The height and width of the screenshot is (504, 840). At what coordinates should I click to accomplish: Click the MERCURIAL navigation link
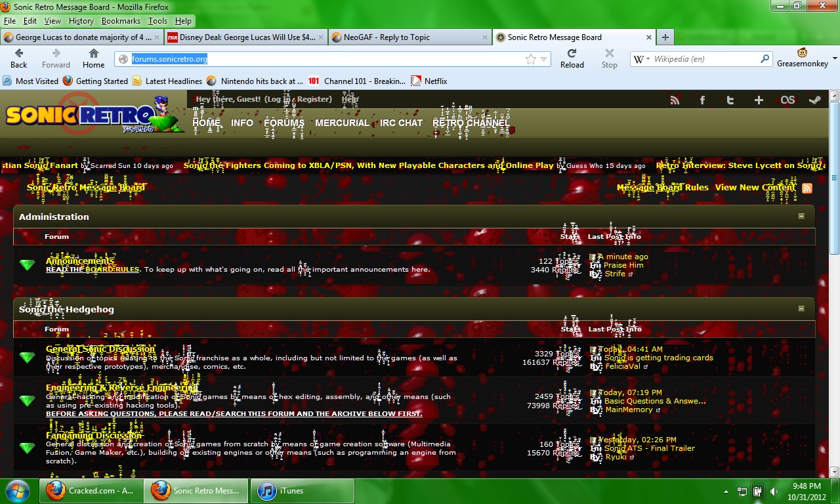[342, 123]
